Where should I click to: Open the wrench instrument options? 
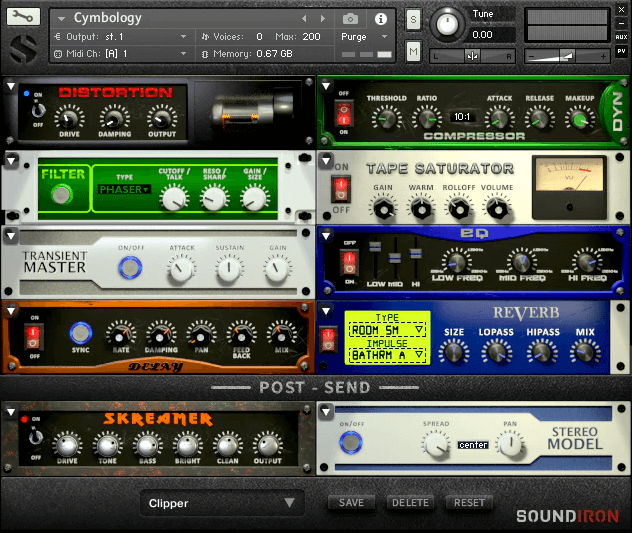click(23, 17)
